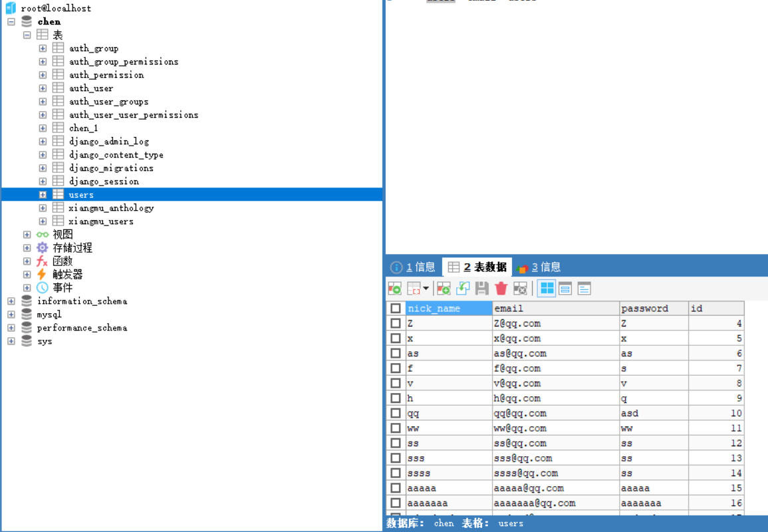Click the chen database cylinder icon

pos(27,21)
